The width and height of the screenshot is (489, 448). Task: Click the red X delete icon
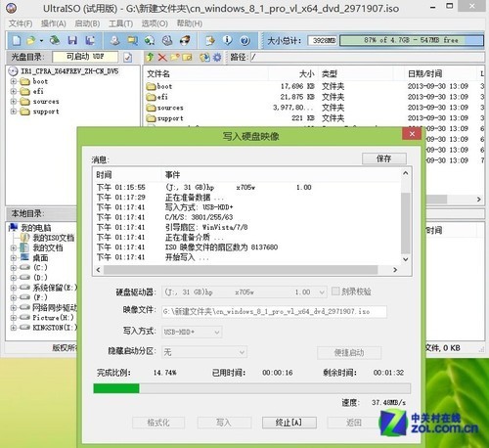(x=162, y=58)
